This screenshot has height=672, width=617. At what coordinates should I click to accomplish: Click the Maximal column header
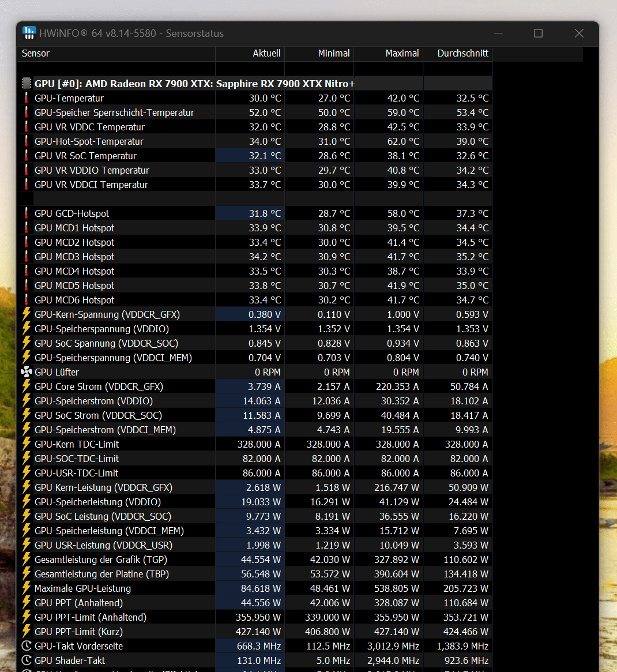[389, 53]
